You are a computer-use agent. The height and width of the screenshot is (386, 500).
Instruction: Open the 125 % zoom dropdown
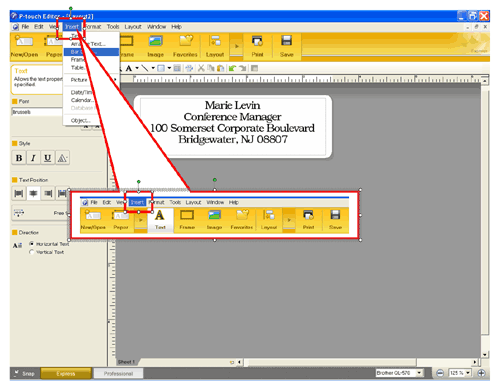point(468,373)
